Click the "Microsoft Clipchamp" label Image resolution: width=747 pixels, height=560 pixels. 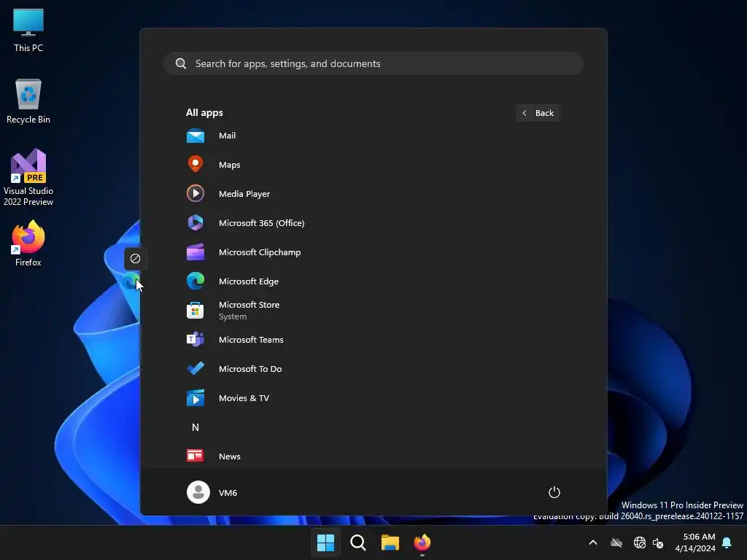click(260, 252)
